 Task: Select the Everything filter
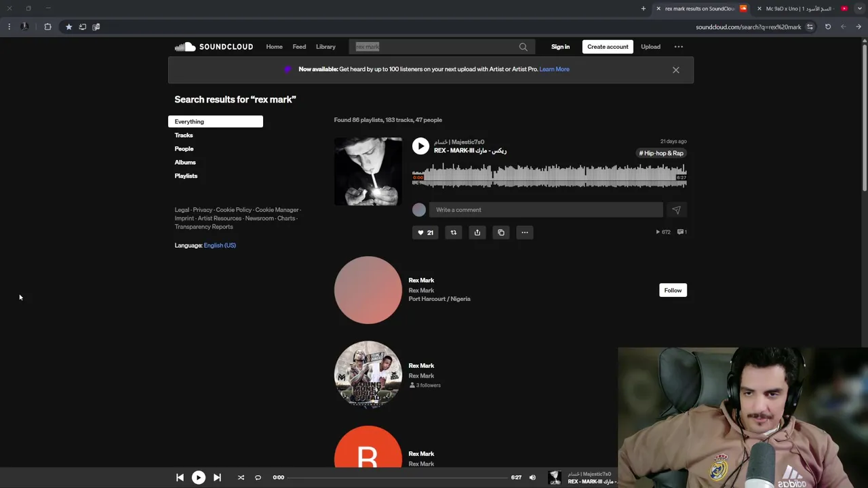216,121
